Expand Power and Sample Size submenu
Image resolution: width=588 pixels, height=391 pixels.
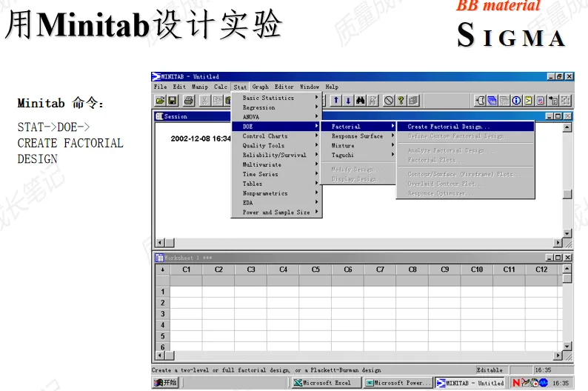pyautogui.click(x=276, y=213)
